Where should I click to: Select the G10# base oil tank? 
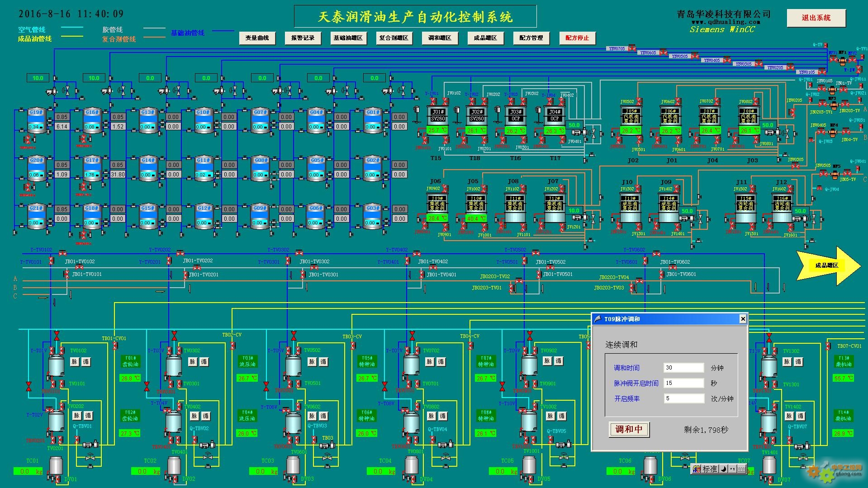pyautogui.click(x=204, y=120)
